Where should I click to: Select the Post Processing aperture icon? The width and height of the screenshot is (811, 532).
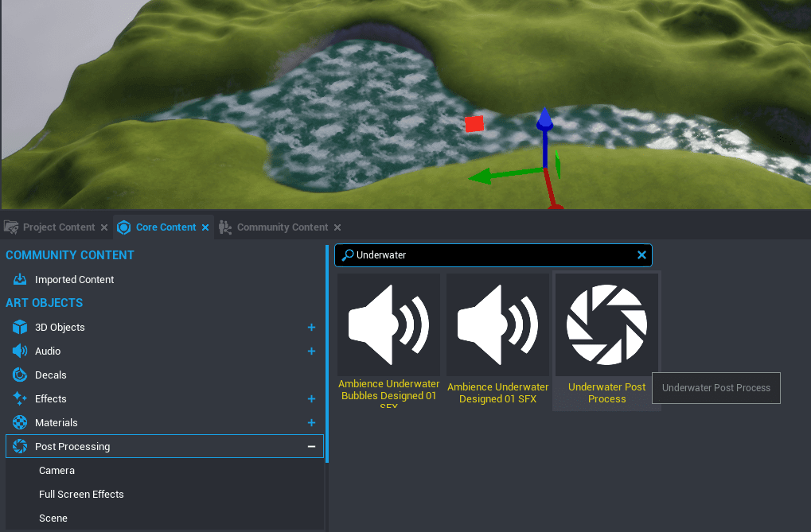tap(19, 446)
